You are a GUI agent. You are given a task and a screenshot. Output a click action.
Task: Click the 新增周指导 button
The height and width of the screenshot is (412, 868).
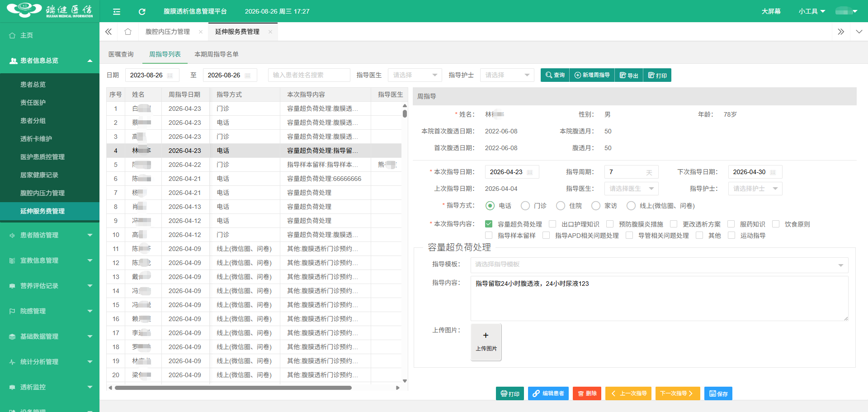[592, 75]
